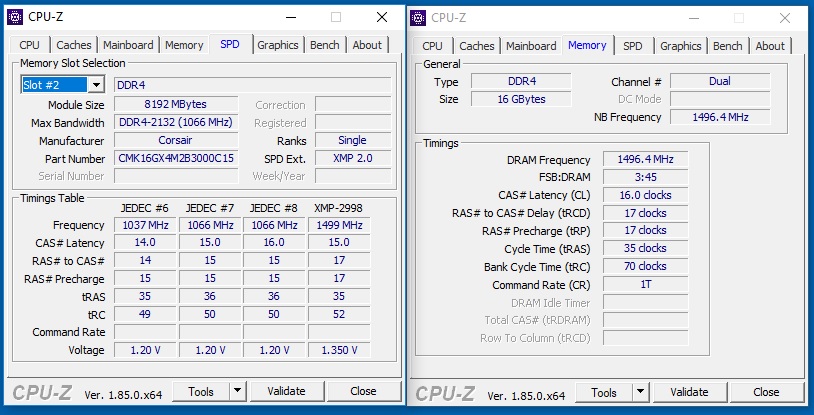Switch to the SPD tab in the right window
The image size is (814, 415).
coord(632,46)
